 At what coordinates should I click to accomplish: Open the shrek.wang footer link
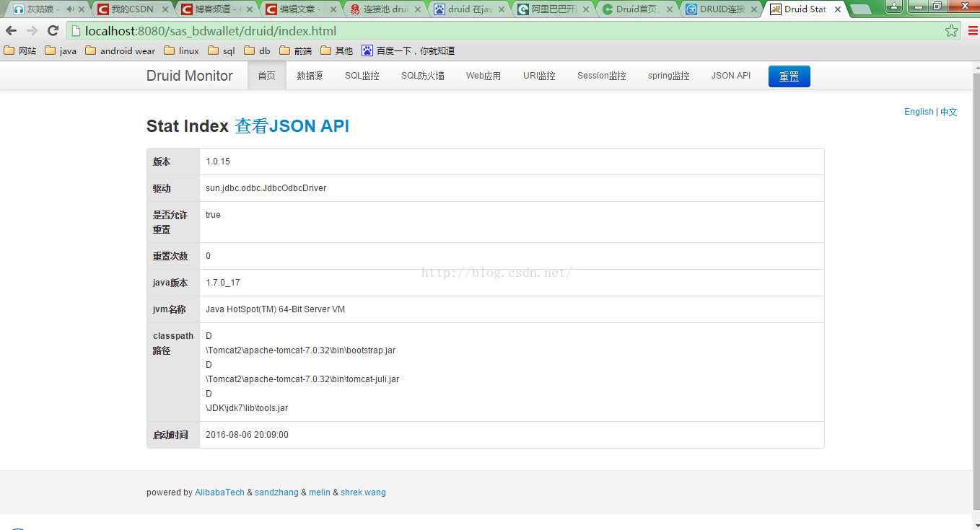[363, 493]
